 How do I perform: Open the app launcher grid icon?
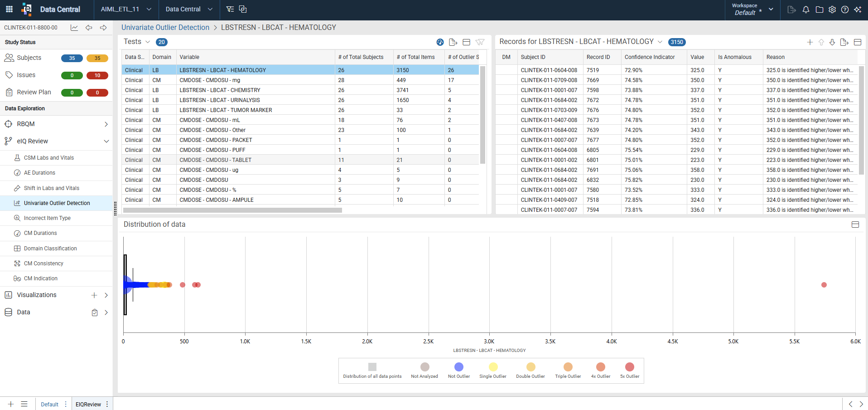pyautogui.click(x=9, y=9)
